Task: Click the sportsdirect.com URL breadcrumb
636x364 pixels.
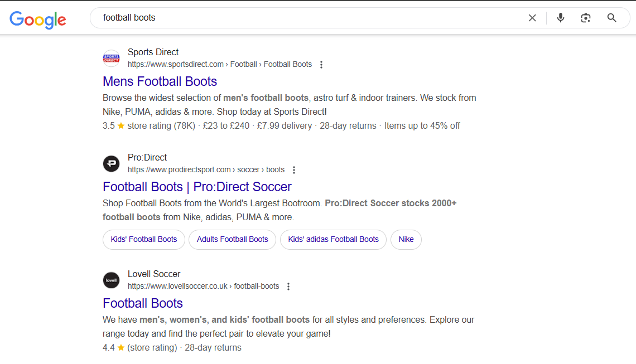Action: 220,65
